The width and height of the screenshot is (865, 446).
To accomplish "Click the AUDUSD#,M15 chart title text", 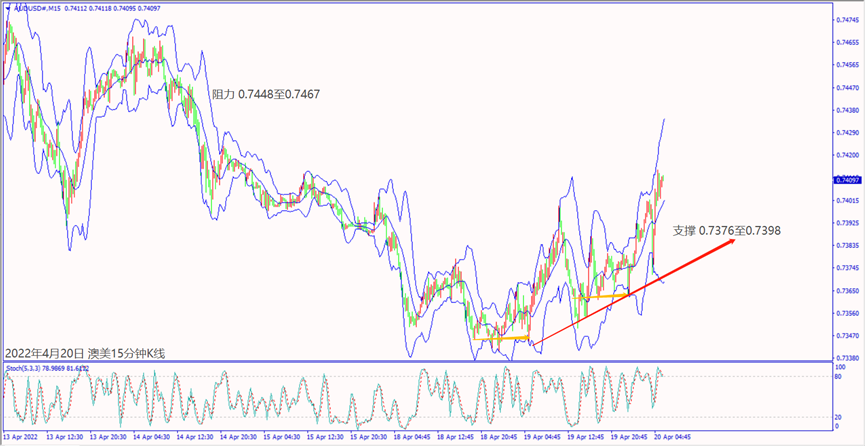I will (x=41, y=9).
